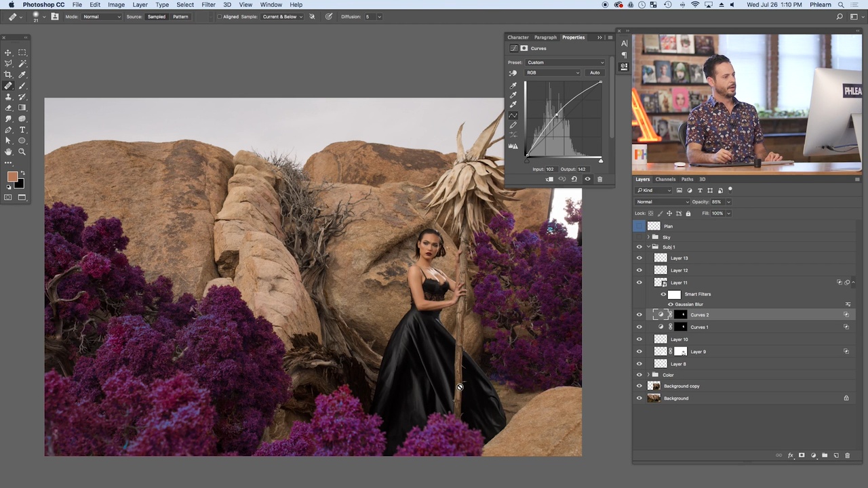
Task: Select the Clone Stamp tool
Action: (x=8, y=97)
